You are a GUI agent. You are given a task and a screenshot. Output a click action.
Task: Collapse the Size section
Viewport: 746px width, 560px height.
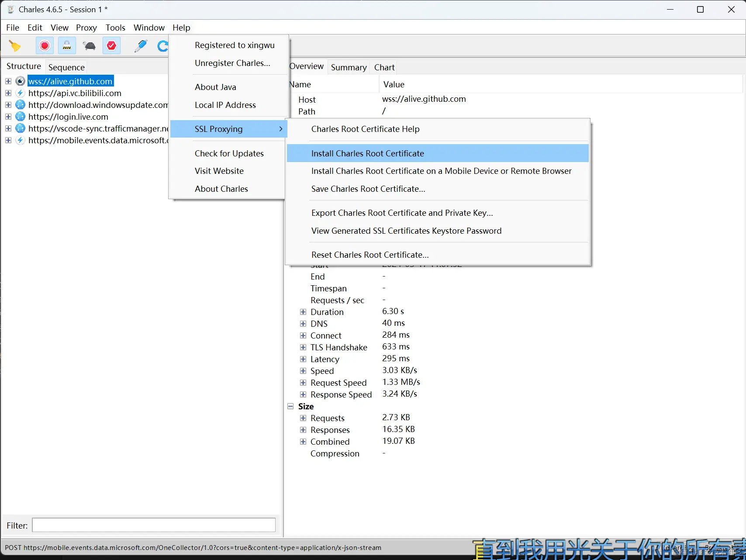coord(291,406)
